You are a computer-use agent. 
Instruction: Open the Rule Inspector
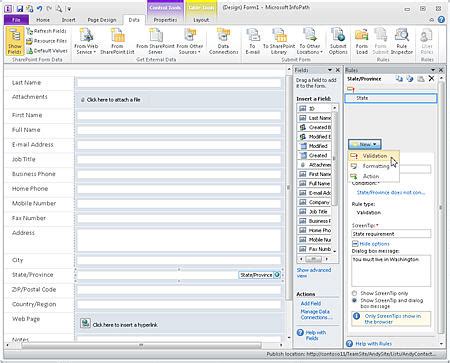(402, 41)
